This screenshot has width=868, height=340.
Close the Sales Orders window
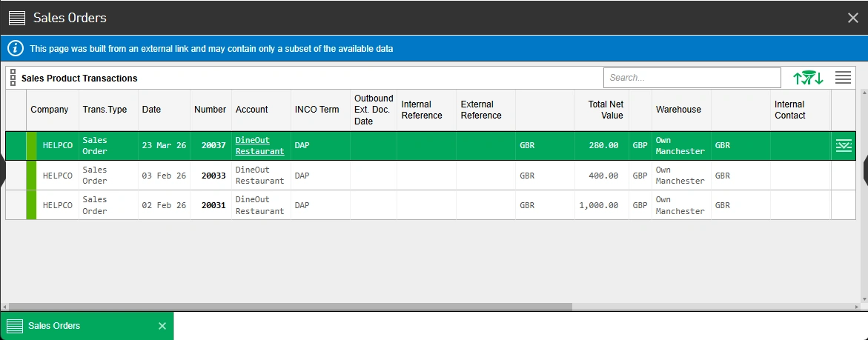853,18
